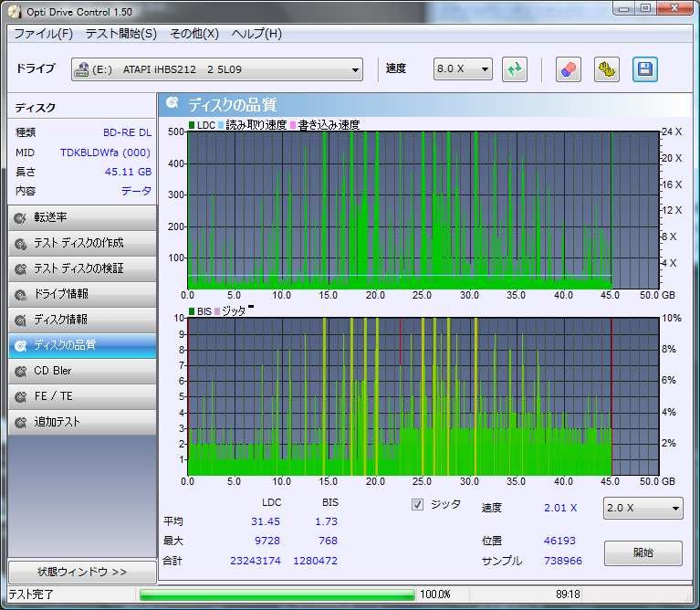This screenshot has height=610, width=700.
Task: Open the options gear icon
Action: pos(606,69)
